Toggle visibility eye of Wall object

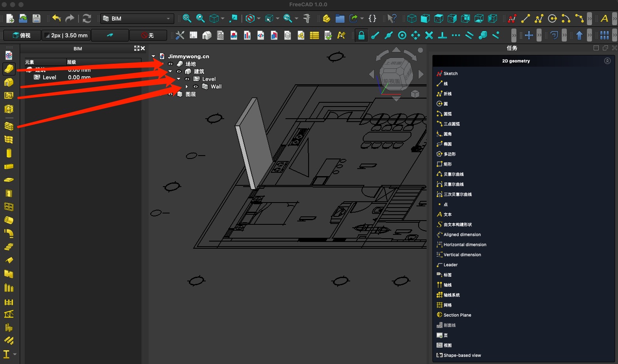tap(196, 87)
